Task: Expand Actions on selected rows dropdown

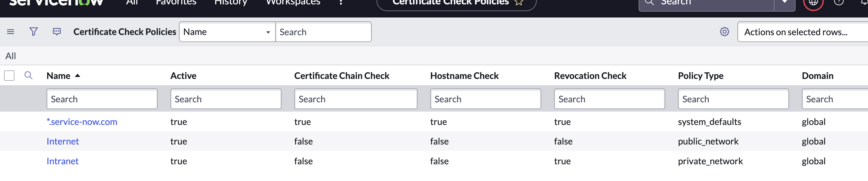Action: (802, 32)
